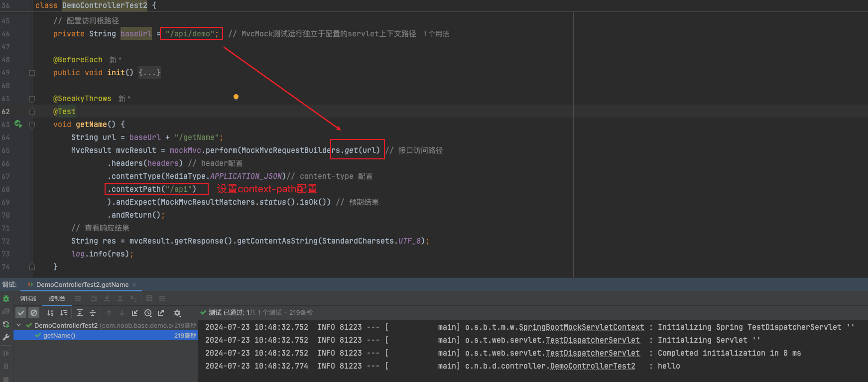Click the show execution point lines icon
The height and width of the screenshot is (382, 868).
[x=78, y=298]
